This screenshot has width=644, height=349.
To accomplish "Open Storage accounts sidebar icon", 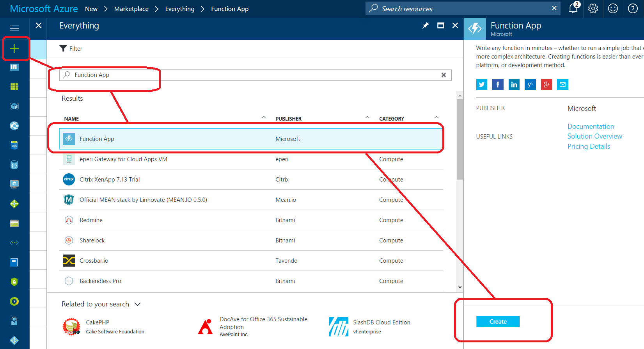I will point(14,223).
